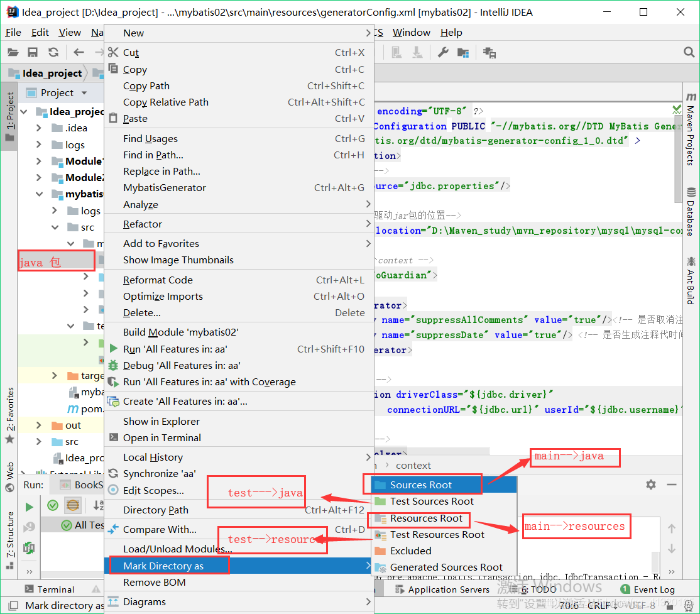Mark directory as Resources Root

[444, 518]
